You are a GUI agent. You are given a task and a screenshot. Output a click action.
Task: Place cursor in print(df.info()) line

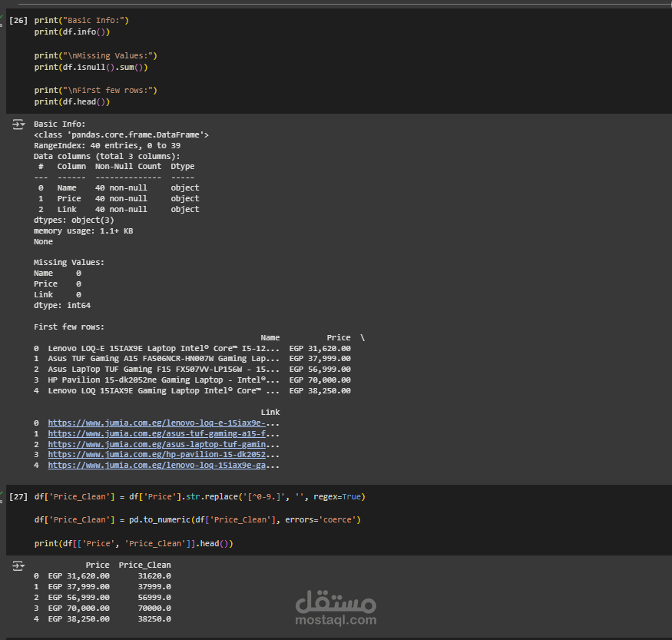72,32
